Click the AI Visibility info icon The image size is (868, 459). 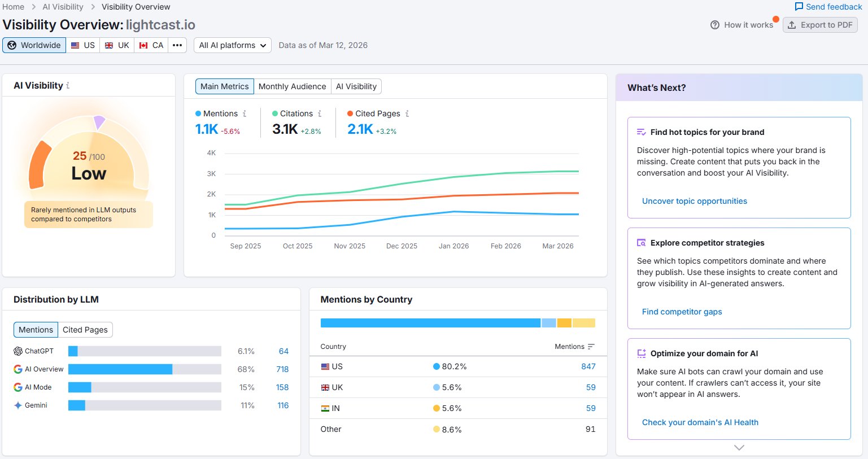tap(68, 86)
